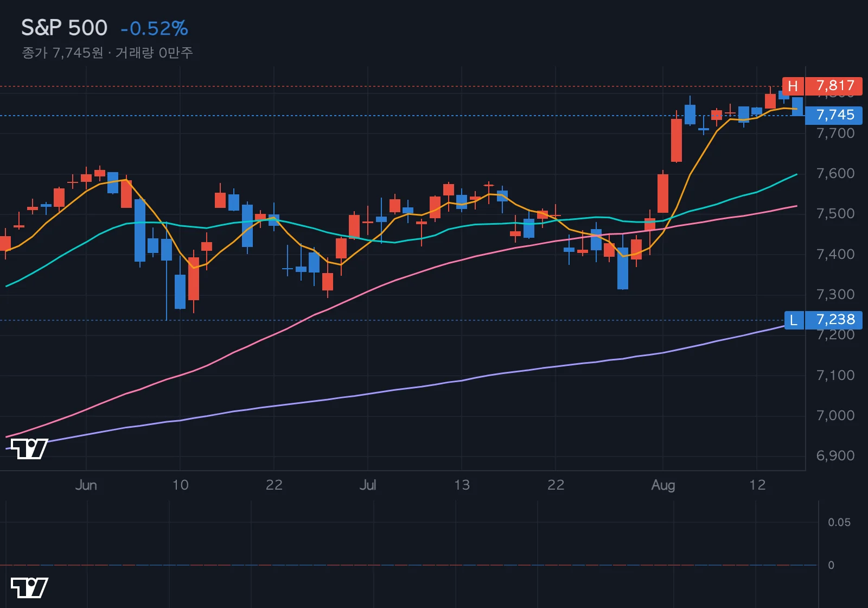The width and height of the screenshot is (868, 608).
Task: Click the 7,000 price axis label
Action: tap(835, 416)
